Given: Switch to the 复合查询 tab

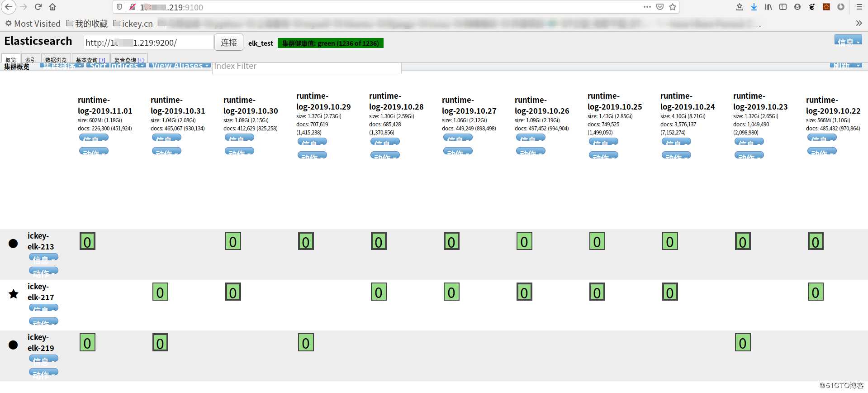Looking at the screenshot, I should [125, 60].
